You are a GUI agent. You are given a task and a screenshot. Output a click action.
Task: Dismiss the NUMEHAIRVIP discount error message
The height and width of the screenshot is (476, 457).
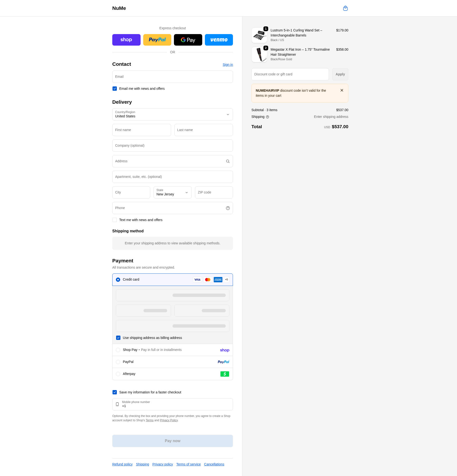coord(341,90)
